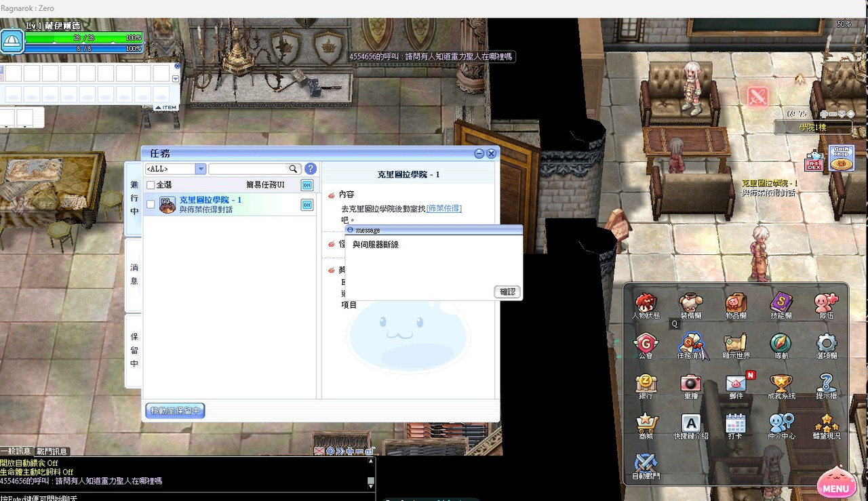
Task: Click the base camp tent icon
Action: click(12, 42)
